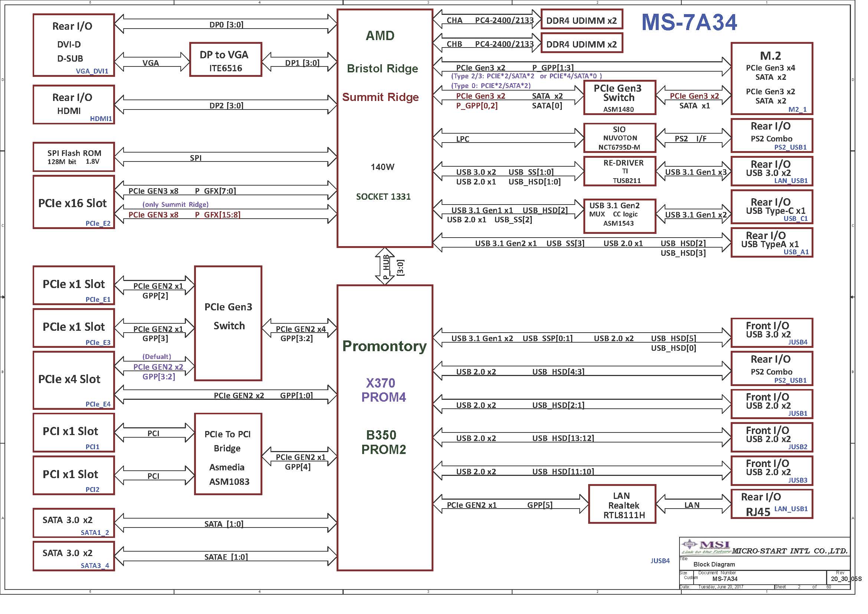Click the SPI Flash ROM box

tap(73, 157)
